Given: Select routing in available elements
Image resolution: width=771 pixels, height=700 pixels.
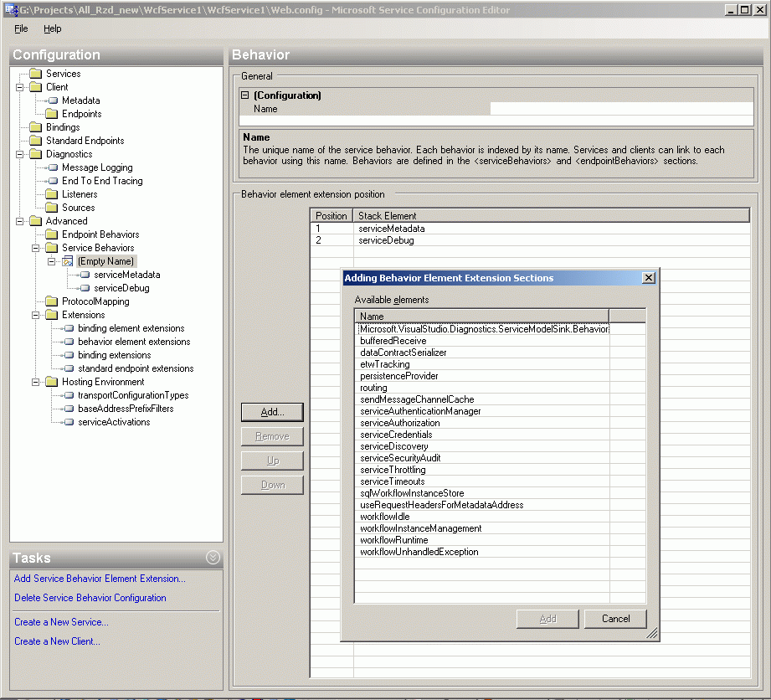Looking at the screenshot, I should pos(482,389).
